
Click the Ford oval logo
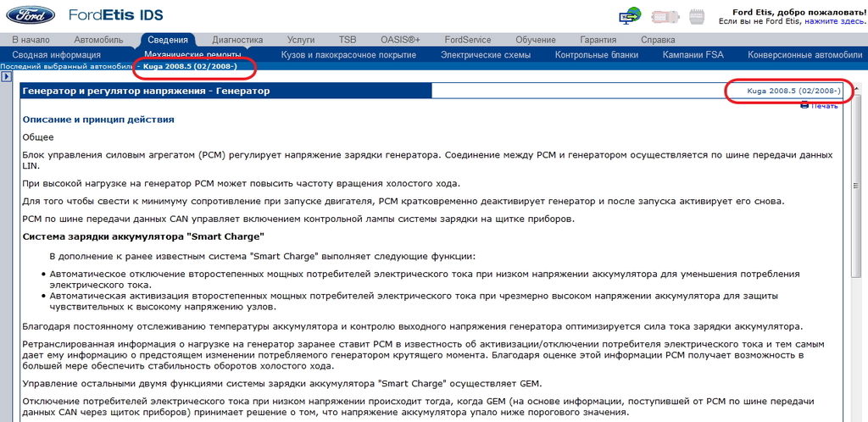[30, 15]
